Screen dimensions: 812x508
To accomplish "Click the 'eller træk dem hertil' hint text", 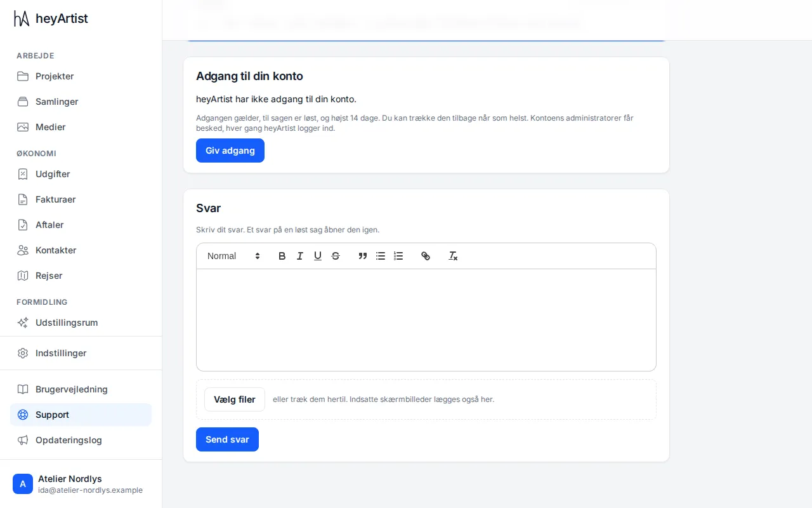I will tap(383, 399).
